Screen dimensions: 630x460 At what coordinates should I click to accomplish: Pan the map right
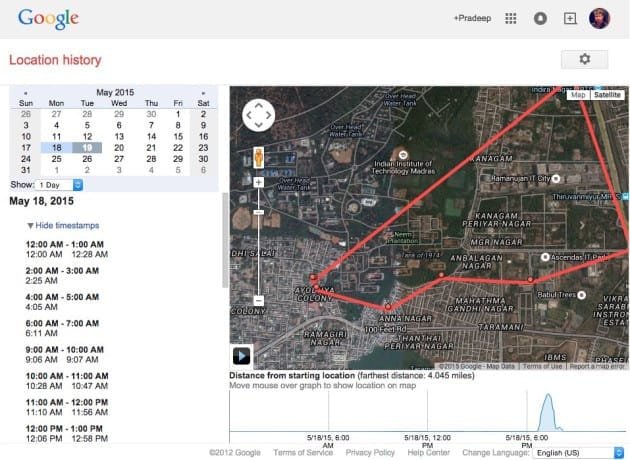pyautogui.click(x=268, y=115)
